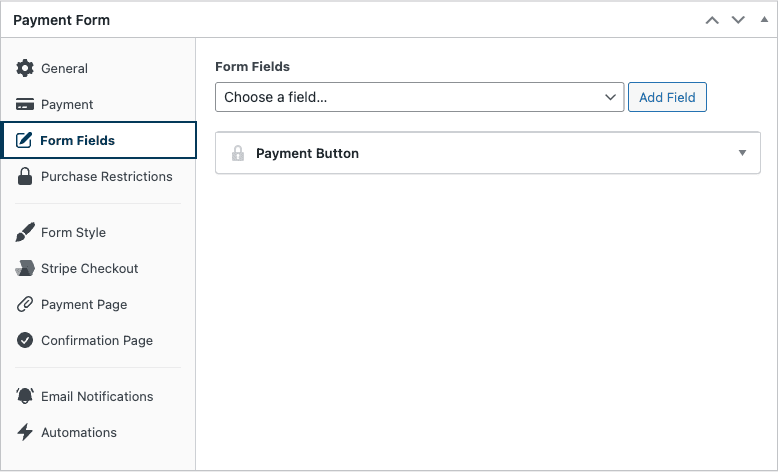The width and height of the screenshot is (778, 472).
Task: Click the Payment credit card icon
Action: (25, 104)
